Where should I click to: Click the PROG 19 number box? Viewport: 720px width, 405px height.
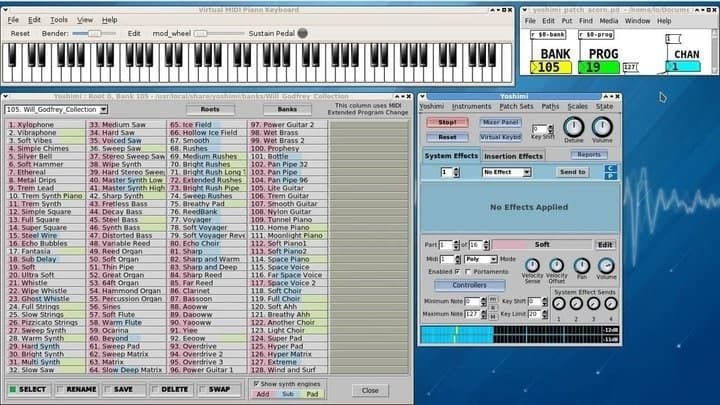598,68
